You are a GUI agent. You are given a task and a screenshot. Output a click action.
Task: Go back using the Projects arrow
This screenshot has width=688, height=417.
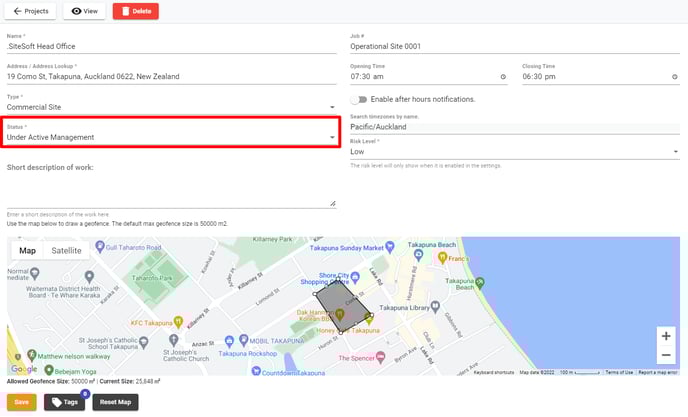tap(18, 11)
